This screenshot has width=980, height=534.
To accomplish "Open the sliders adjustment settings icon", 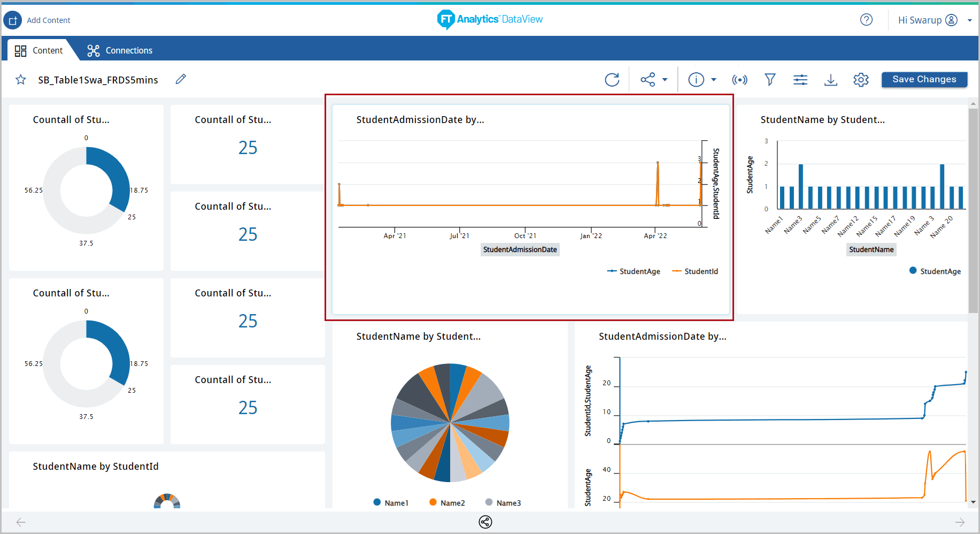I will pyautogui.click(x=800, y=80).
